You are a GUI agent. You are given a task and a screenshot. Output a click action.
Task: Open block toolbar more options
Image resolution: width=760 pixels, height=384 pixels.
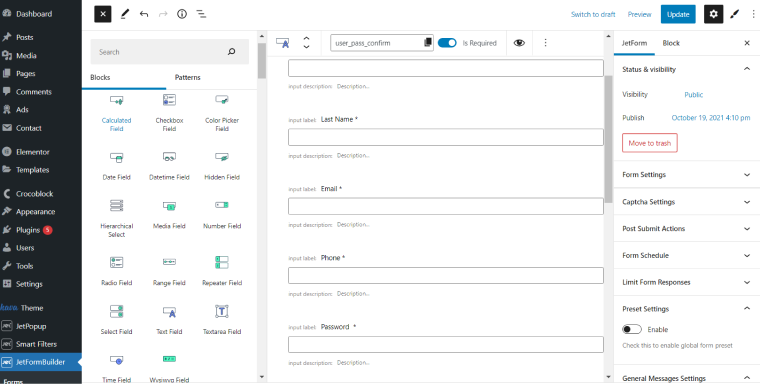click(x=545, y=43)
